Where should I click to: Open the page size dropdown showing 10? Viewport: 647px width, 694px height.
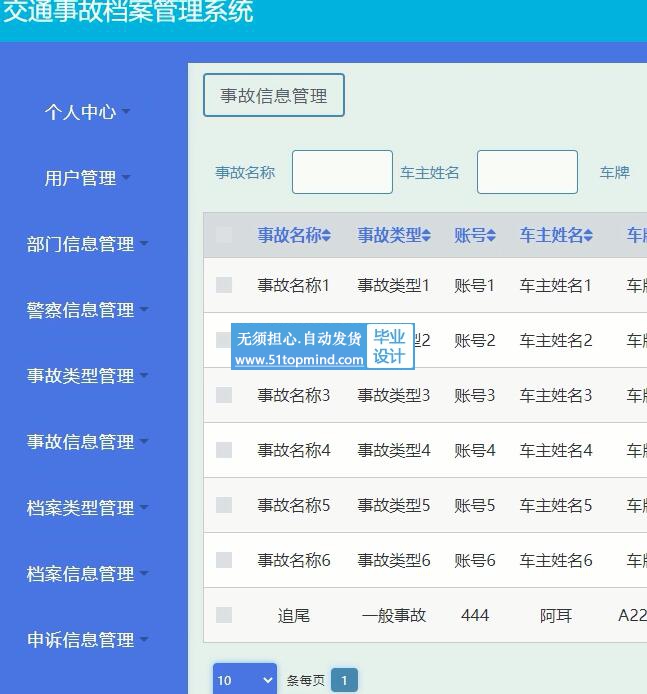[244, 680]
